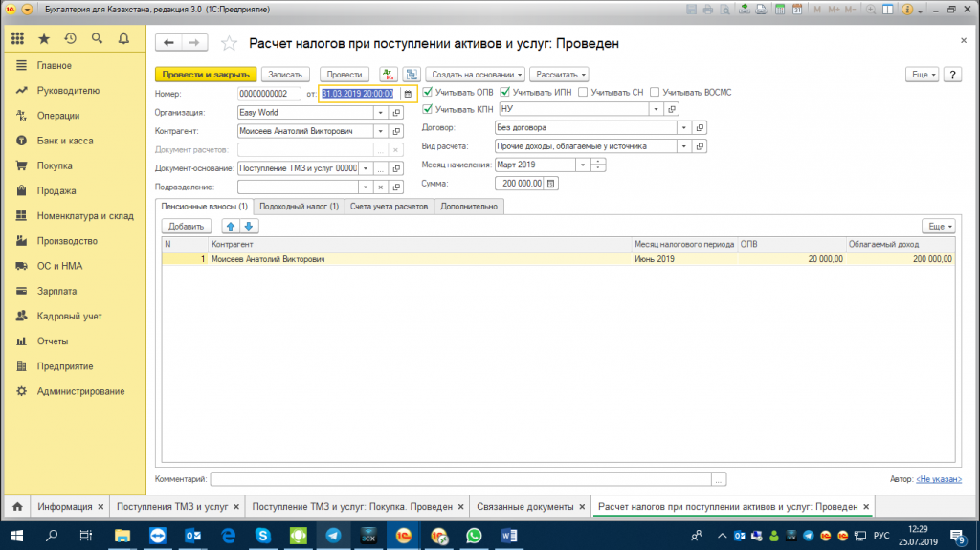The width and height of the screenshot is (980, 550).
Task: Open calendar picker beside the date field
Action: coord(408,94)
